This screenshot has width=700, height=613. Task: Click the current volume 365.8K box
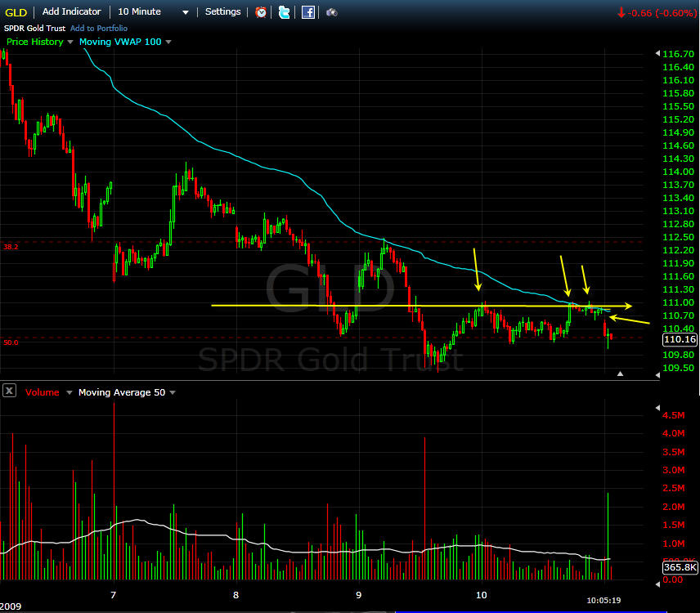tap(680, 567)
